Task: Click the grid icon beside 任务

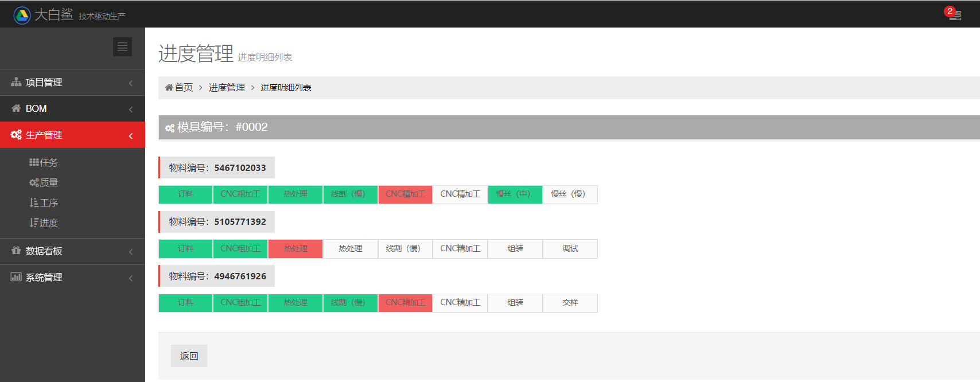Action: 34,162
